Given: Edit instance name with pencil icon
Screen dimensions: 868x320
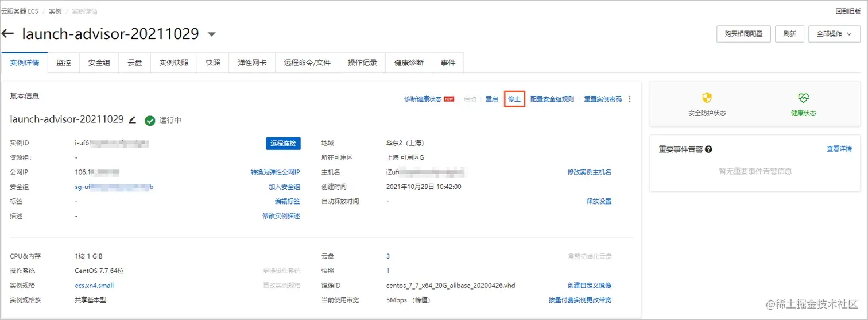Looking at the screenshot, I should [x=132, y=120].
